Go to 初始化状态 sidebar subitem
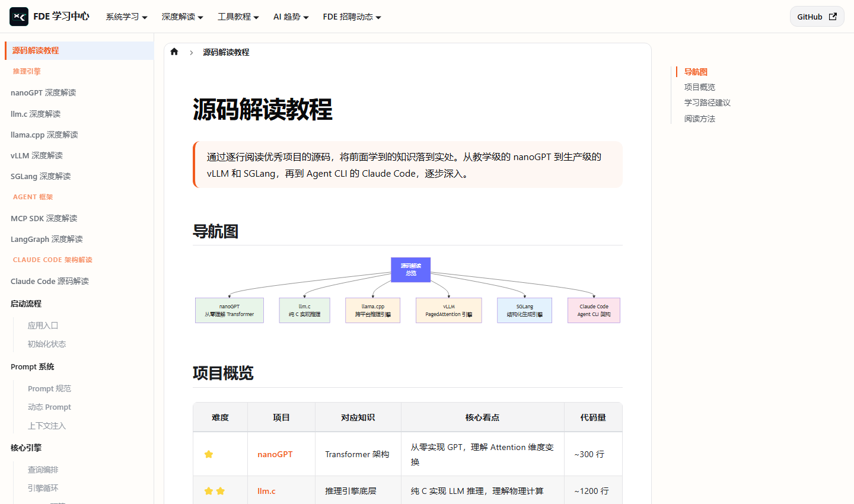854x504 pixels. click(x=47, y=344)
